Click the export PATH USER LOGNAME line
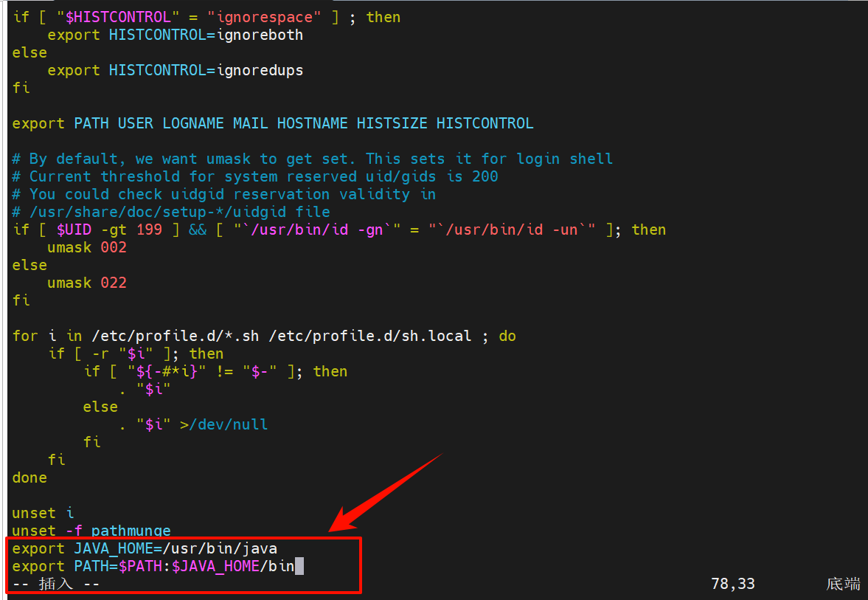 273,123
